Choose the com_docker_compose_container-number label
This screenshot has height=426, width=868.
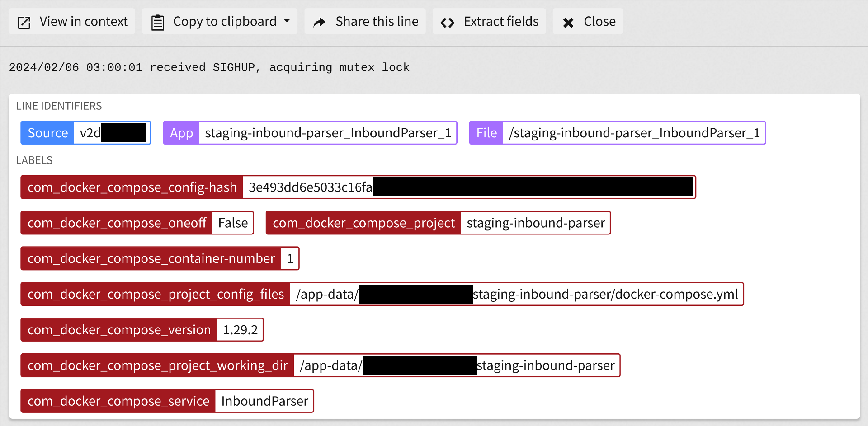(160, 258)
